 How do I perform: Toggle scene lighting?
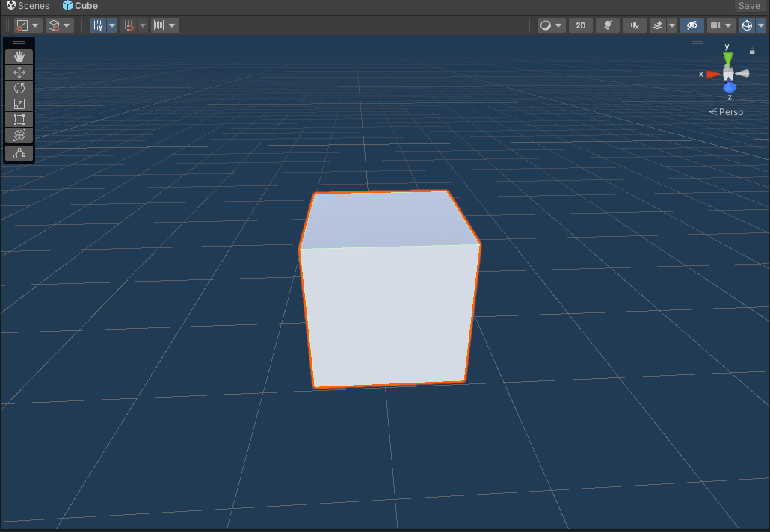(608, 25)
